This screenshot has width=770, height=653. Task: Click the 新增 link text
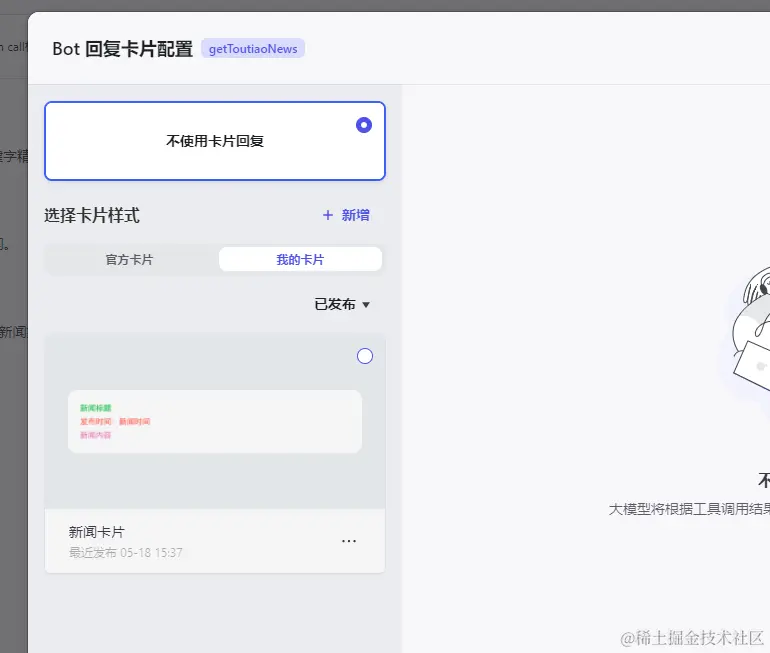click(x=356, y=215)
